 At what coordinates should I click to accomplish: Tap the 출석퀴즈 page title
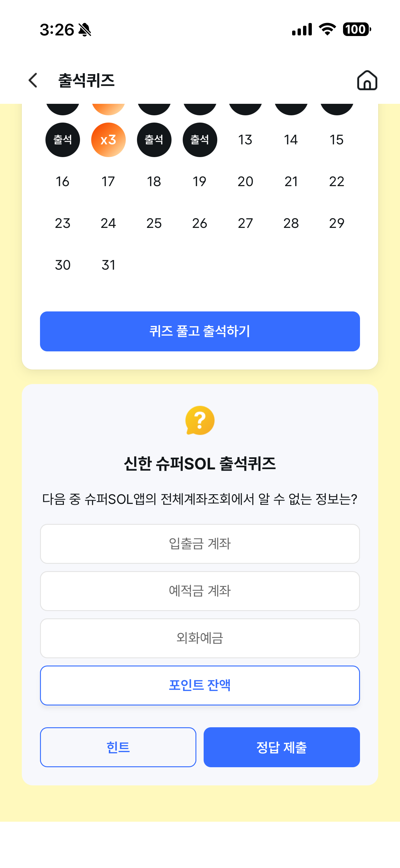(86, 81)
